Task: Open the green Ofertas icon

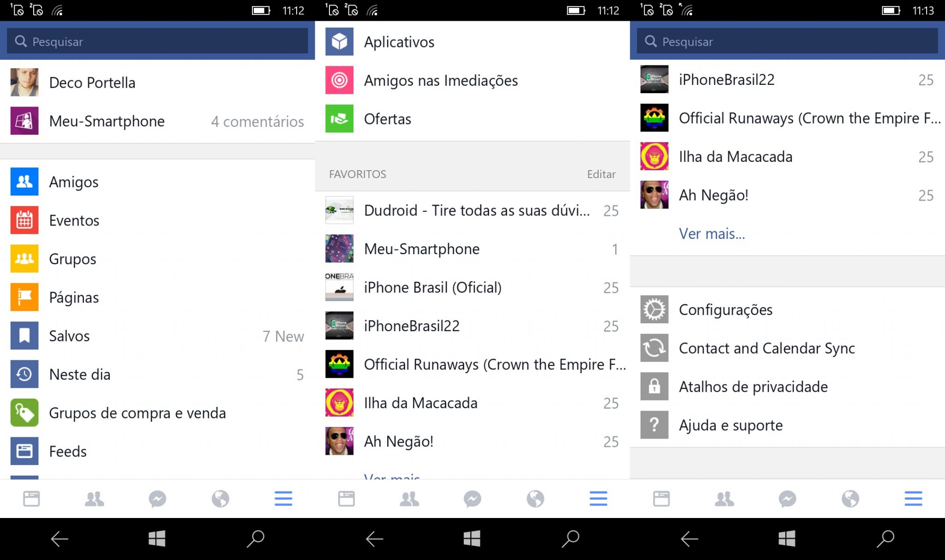Action: point(339,119)
